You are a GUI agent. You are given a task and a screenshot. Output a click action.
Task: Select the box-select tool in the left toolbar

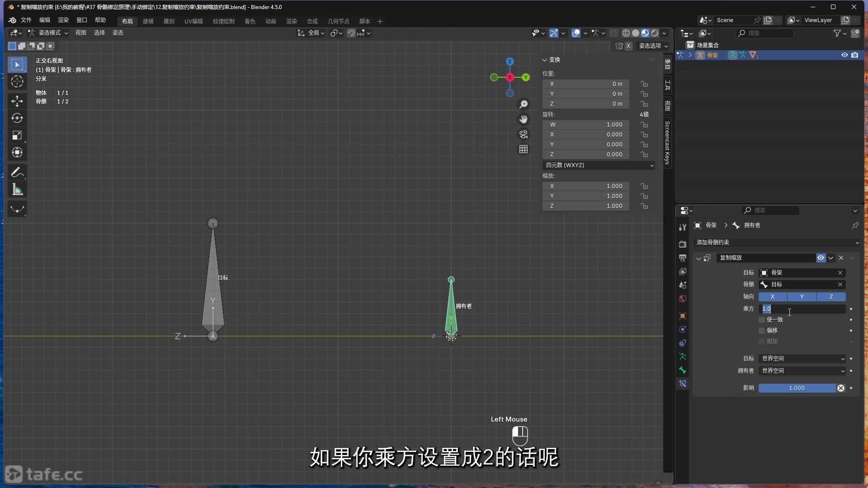(17, 65)
